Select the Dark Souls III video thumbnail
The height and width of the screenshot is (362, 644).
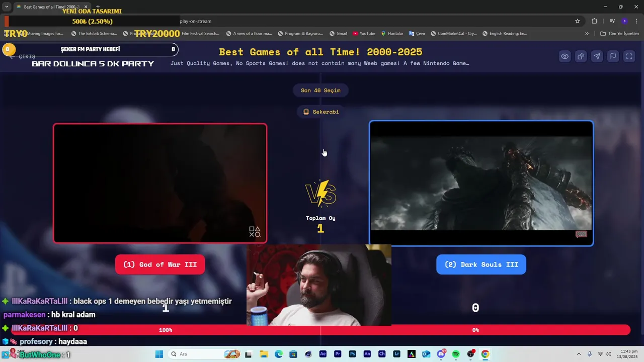click(481, 183)
